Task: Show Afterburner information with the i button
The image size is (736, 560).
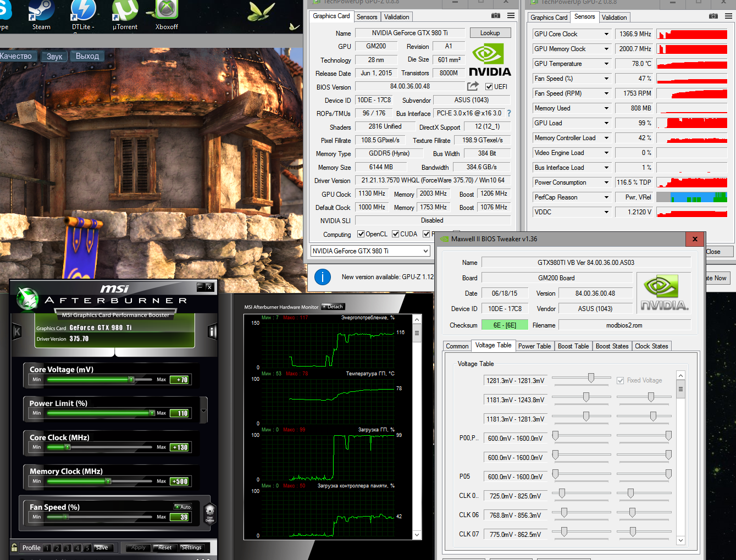Action: pyautogui.click(x=213, y=331)
